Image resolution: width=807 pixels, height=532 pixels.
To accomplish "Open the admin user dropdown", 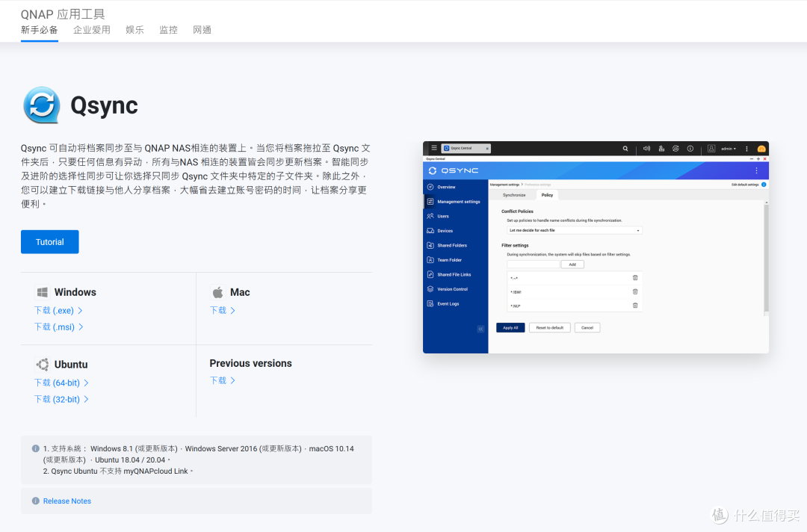I will click(x=729, y=149).
